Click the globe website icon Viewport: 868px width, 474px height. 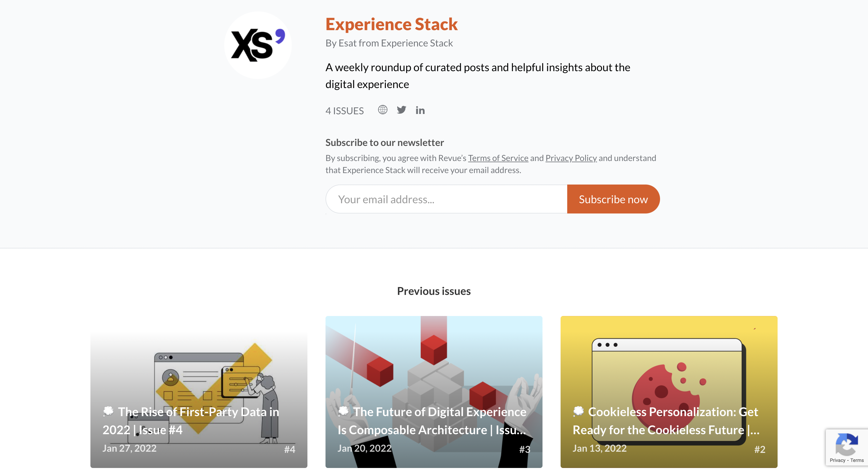click(382, 110)
